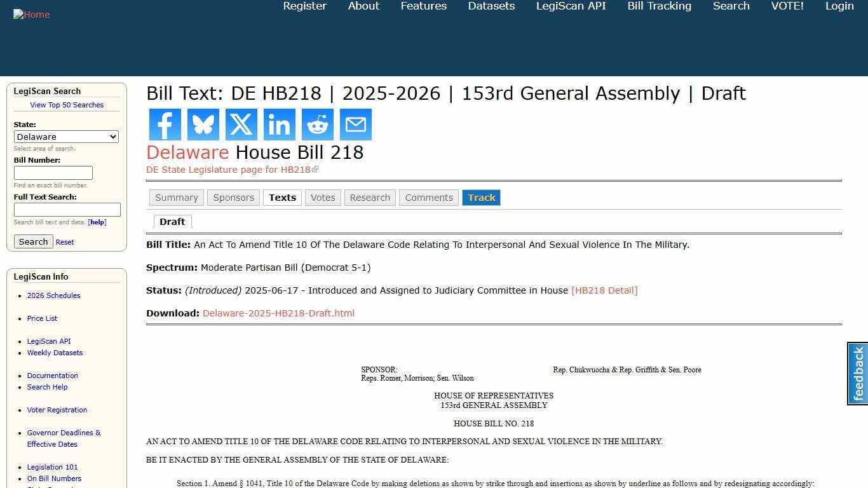Share the bill on Reddit
The image size is (868, 488).
[317, 125]
